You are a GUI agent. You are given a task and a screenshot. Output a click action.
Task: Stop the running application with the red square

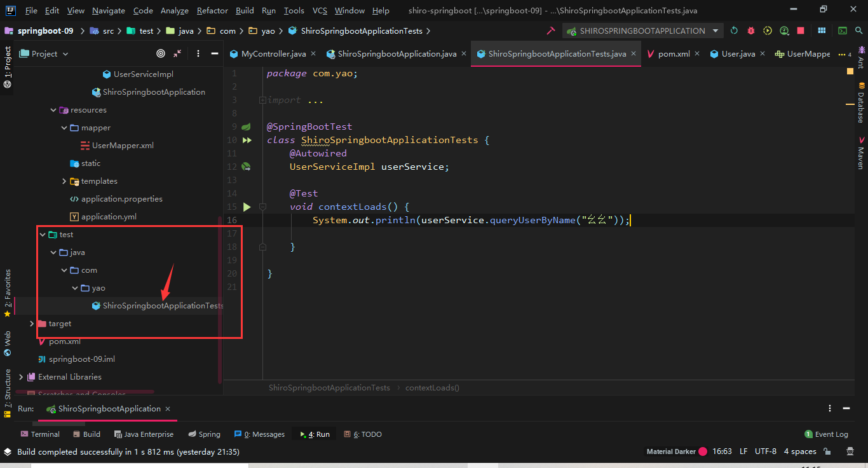click(x=801, y=31)
